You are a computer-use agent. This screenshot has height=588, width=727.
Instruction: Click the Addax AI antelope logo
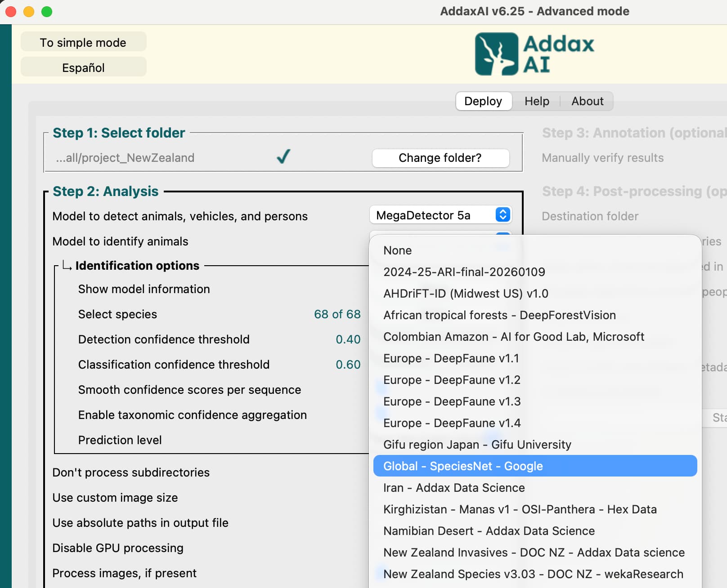(497, 54)
